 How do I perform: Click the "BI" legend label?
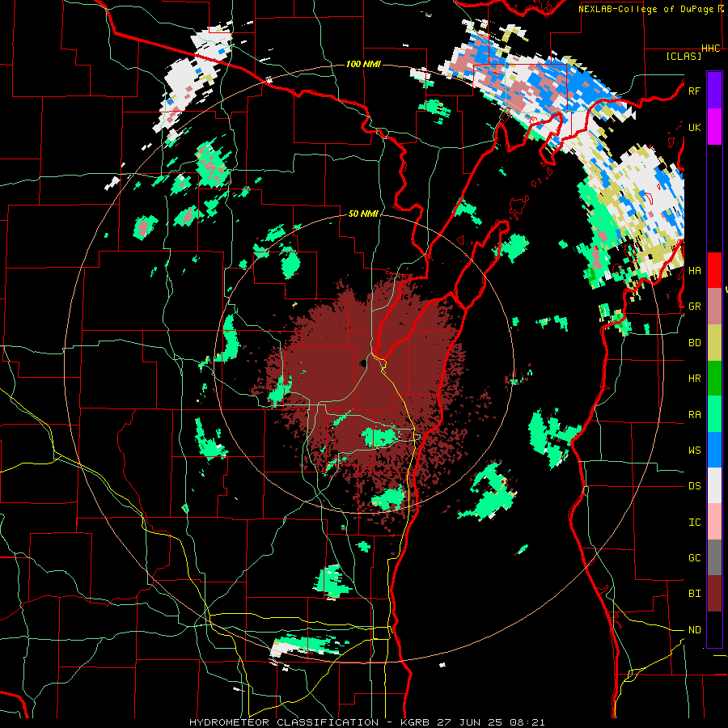point(694,594)
